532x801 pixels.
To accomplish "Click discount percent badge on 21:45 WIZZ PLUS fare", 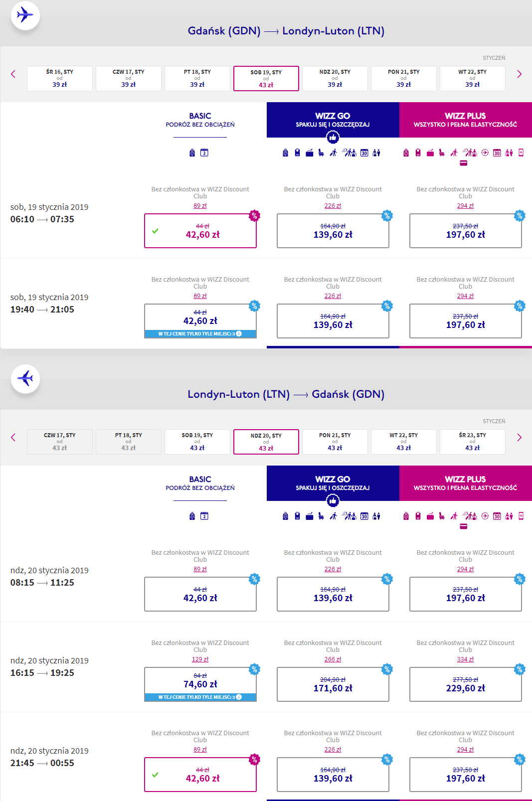I will tap(520, 760).
